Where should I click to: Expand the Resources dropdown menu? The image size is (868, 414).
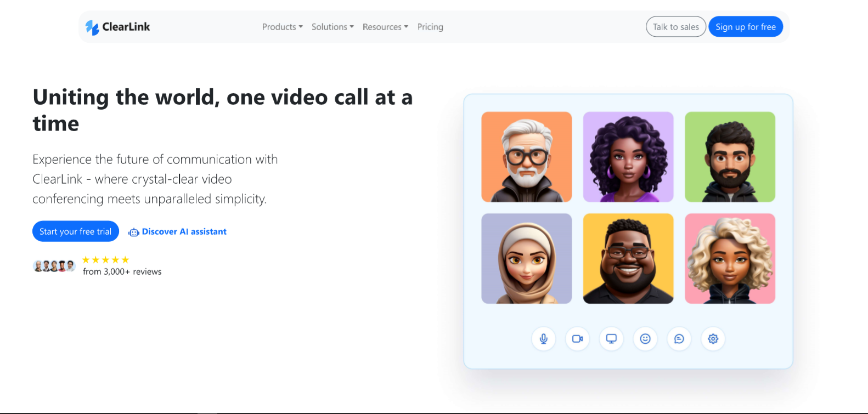[x=385, y=27]
